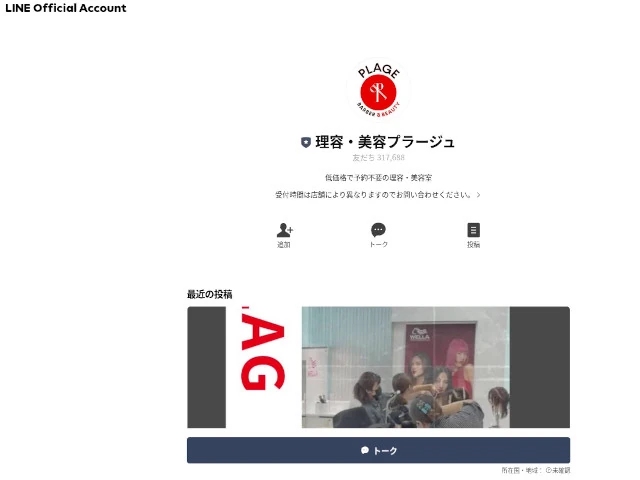Viewport: 640px width, 480px height.
Task: Expand the description with the chevron arrow
Action: coord(479,195)
